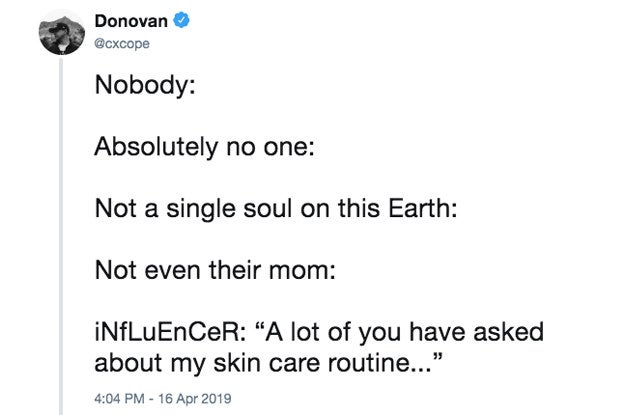Click the 'Nobody:' line of the tweet
The image size is (622, 415).
(145, 85)
